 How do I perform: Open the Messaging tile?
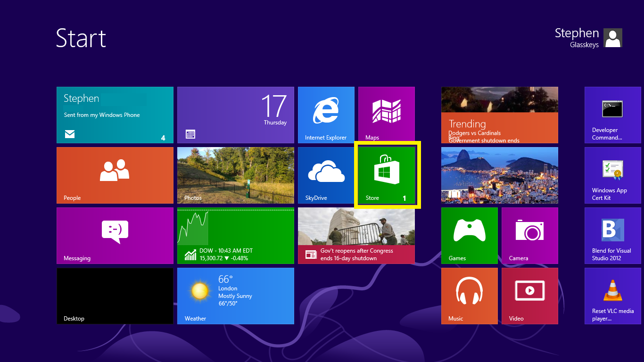point(115,235)
